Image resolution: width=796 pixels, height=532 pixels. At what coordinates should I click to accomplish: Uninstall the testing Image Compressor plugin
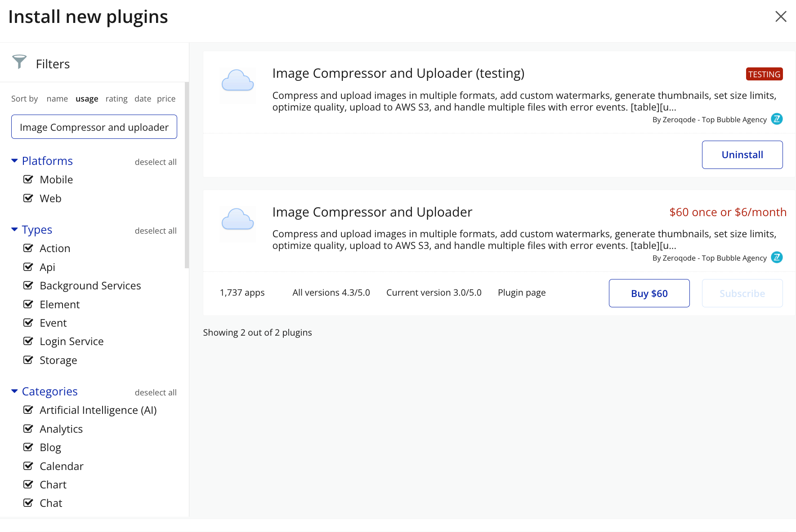(x=742, y=155)
